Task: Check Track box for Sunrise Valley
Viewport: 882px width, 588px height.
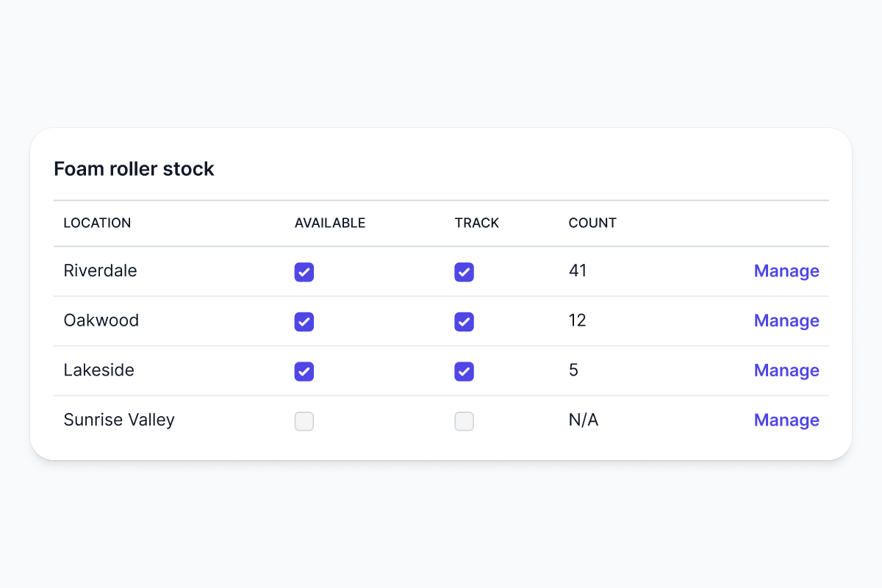Action: 464,421
